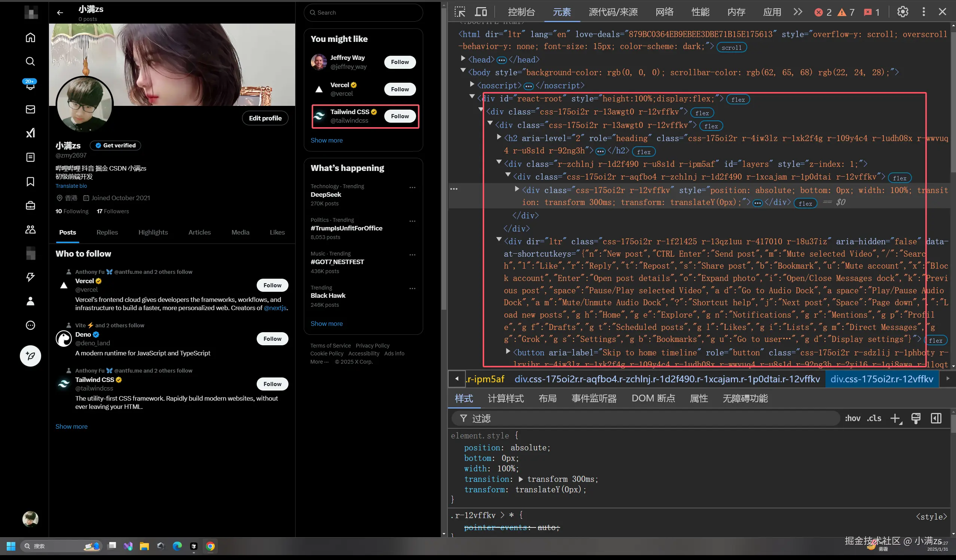Screen dimensions: 956x560
Task: Click the DevTools inspect element picker icon
Action: (x=460, y=12)
